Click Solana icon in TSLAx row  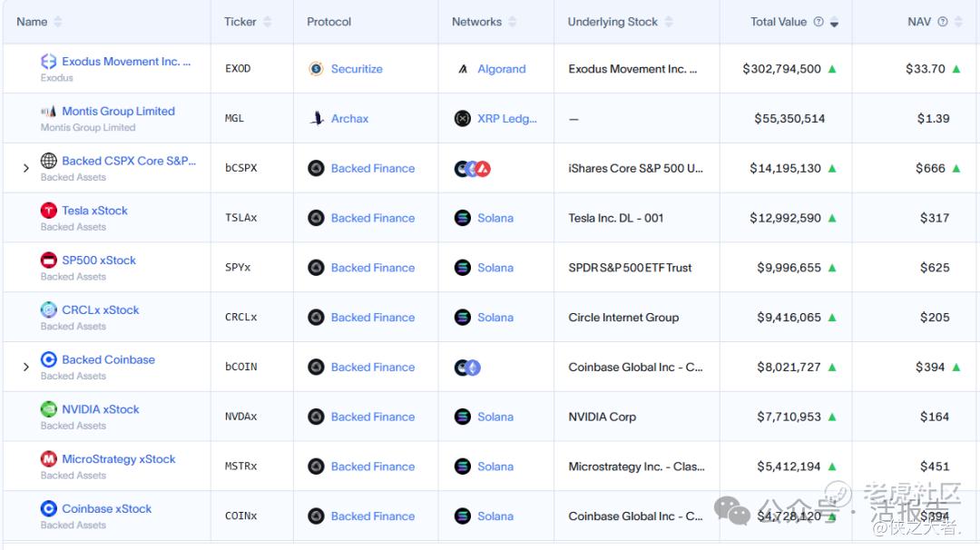tap(463, 218)
